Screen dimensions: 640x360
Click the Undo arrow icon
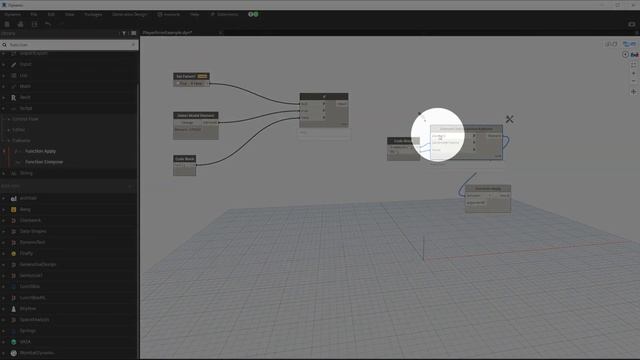(48, 24)
